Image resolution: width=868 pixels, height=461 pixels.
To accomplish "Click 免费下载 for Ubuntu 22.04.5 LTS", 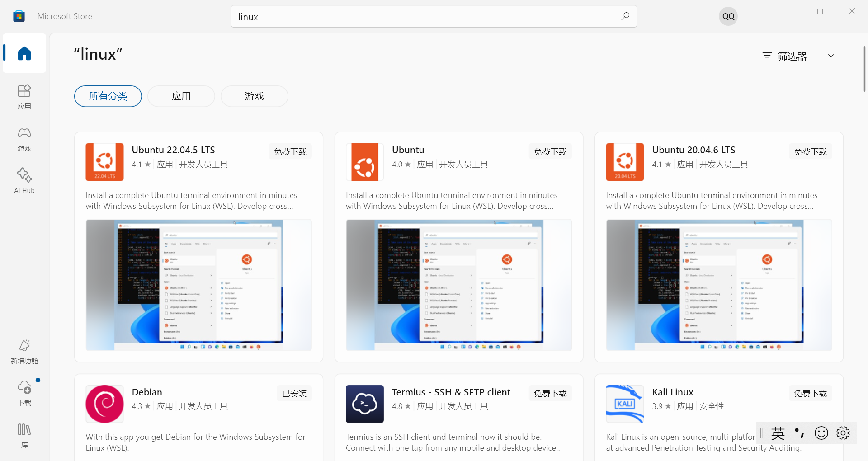I will 290,151.
